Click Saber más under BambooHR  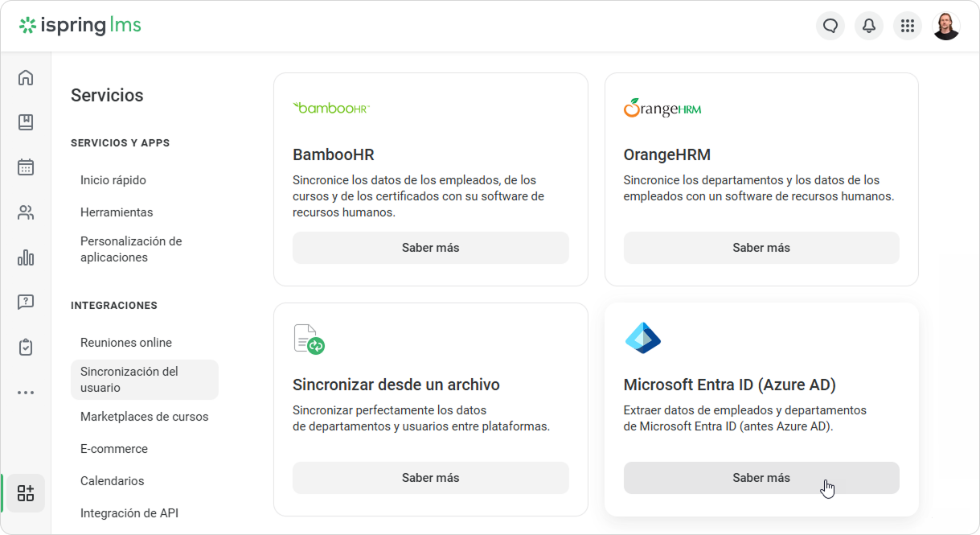point(431,248)
